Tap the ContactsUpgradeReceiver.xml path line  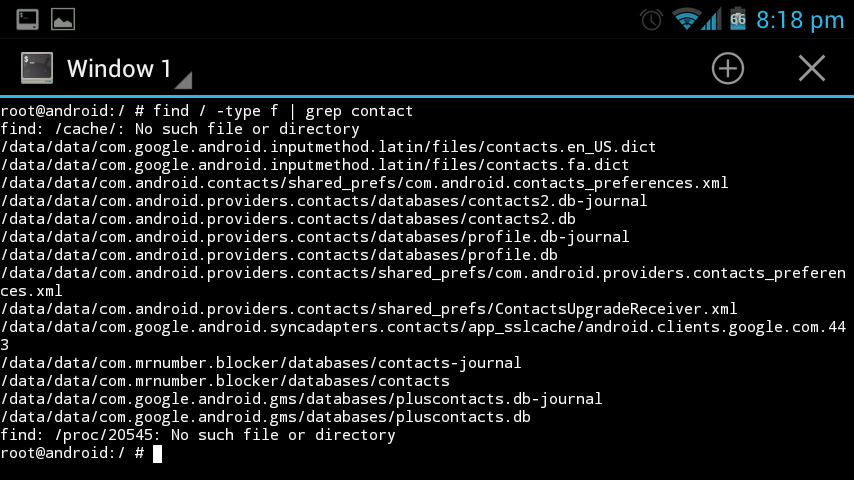point(369,309)
